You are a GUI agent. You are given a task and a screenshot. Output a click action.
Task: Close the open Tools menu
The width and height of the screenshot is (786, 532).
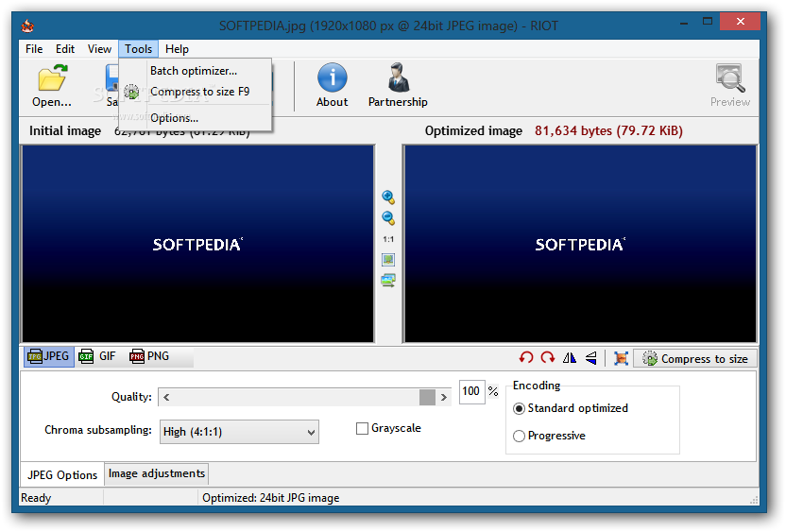coord(138,49)
